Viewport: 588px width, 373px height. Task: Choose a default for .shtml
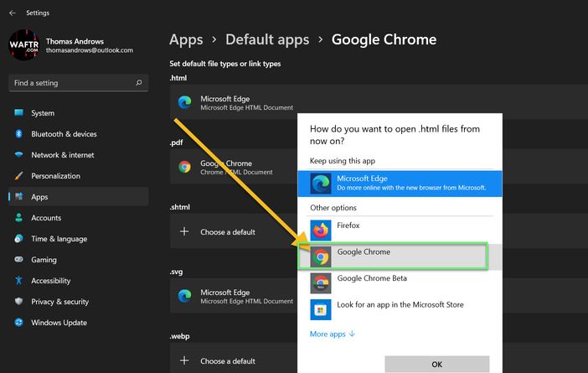tap(234, 231)
